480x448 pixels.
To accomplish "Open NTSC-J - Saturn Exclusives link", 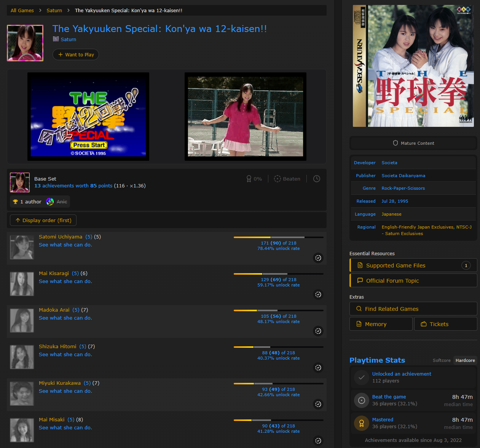I will tap(427, 230).
